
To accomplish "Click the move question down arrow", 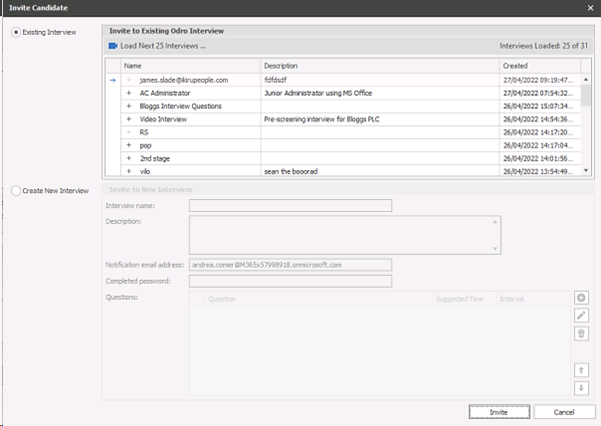I will pyautogui.click(x=582, y=387).
